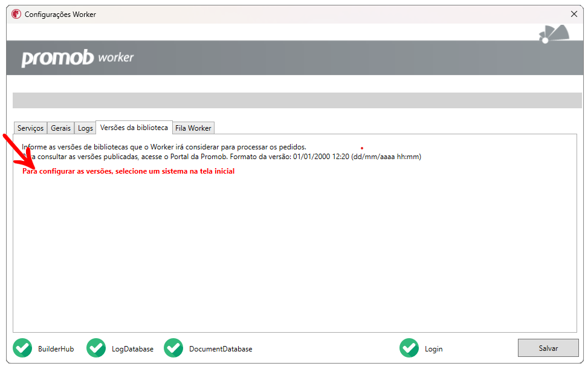Click the Login green check status icon
This screenshot has height=369, width=588.
(409, 348)
